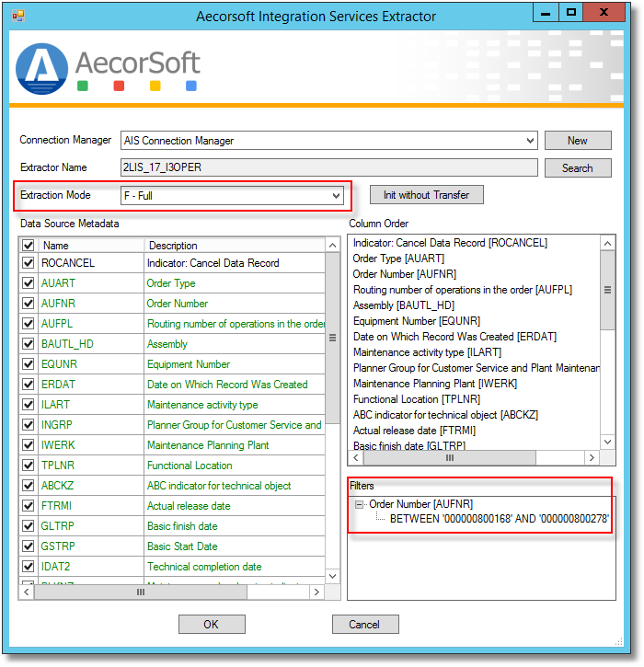Click the application icon in title bar
The width and height of the screenshot is (644, 667).
(17, 16)
